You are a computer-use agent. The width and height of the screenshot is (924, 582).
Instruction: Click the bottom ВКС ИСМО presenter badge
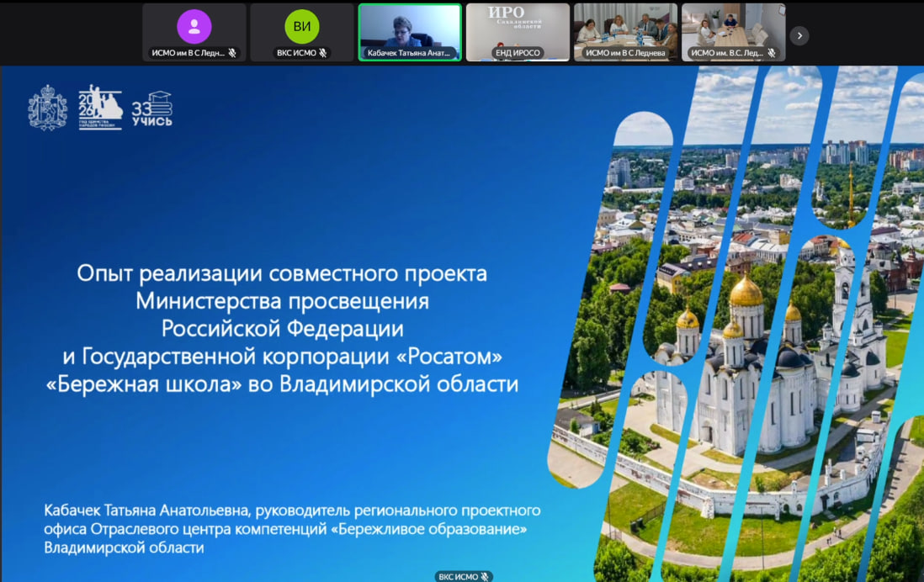pos(464,577)
